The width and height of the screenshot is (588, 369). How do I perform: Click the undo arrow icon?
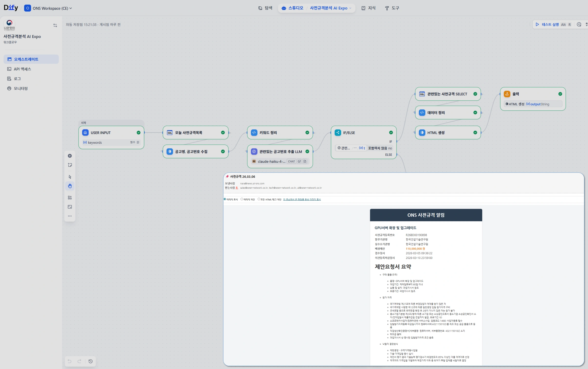click(x=70, y=361)
